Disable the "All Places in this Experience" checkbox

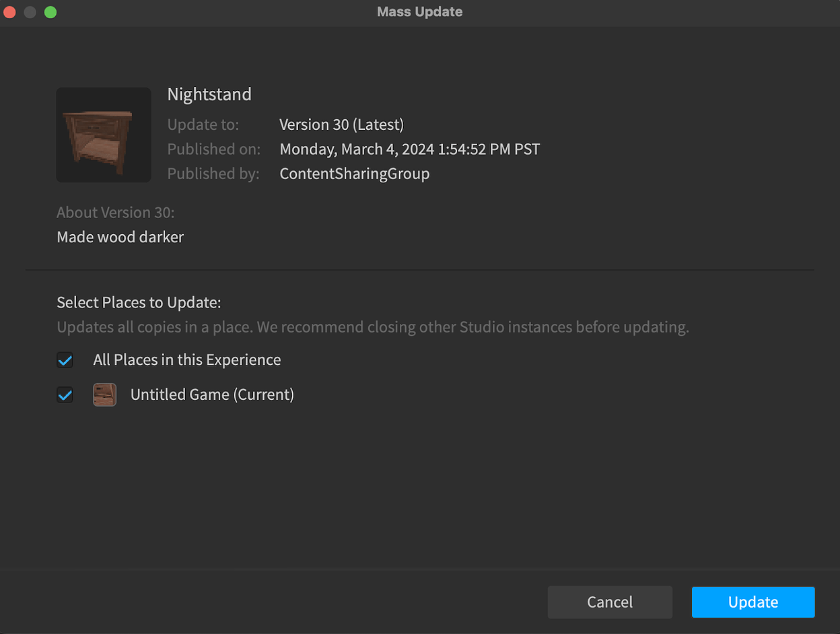(65, 360)
